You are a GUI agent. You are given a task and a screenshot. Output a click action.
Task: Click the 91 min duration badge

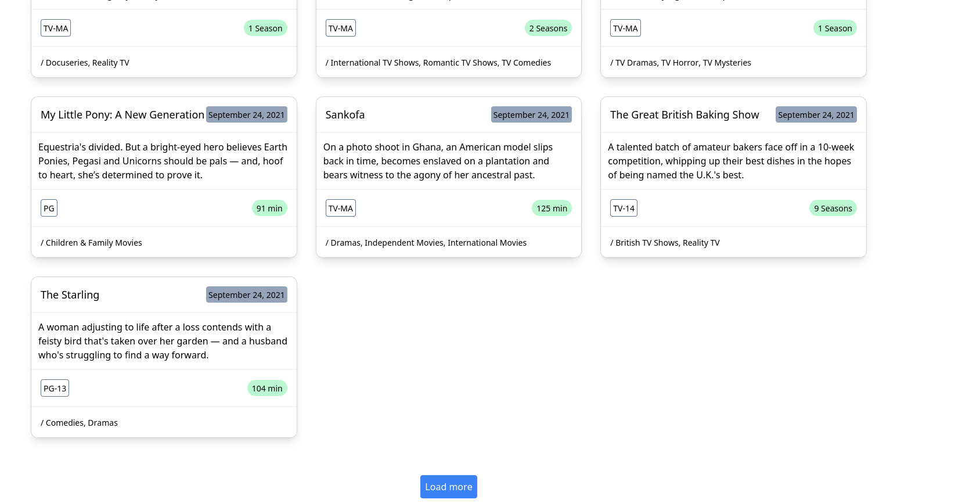click(269, 208)
